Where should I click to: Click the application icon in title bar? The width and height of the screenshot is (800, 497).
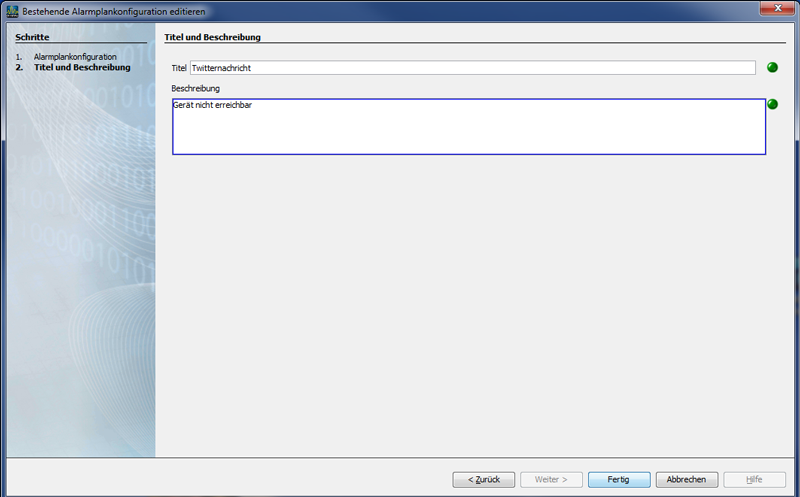pyautogui.click(x=12, y=11)
